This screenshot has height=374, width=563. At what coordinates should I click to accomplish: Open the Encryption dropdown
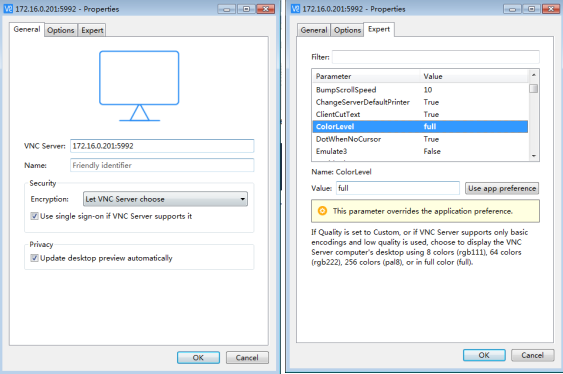click(x=165, y=199)
